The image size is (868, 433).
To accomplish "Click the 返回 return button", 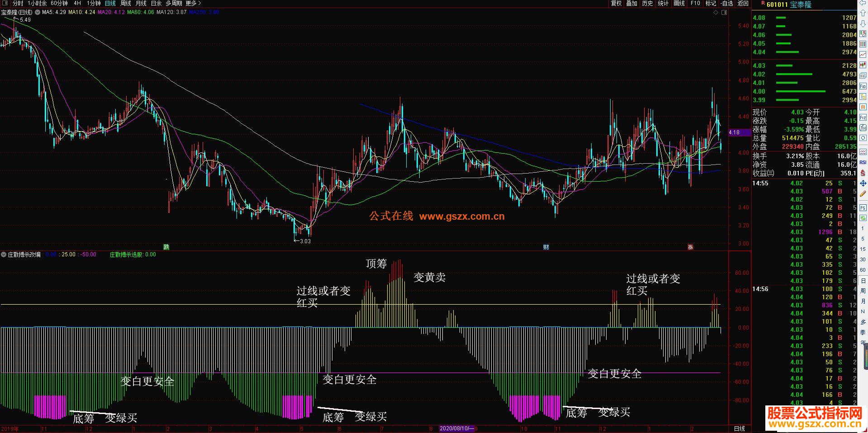I will pyautogui.click(x=743, y=3).
